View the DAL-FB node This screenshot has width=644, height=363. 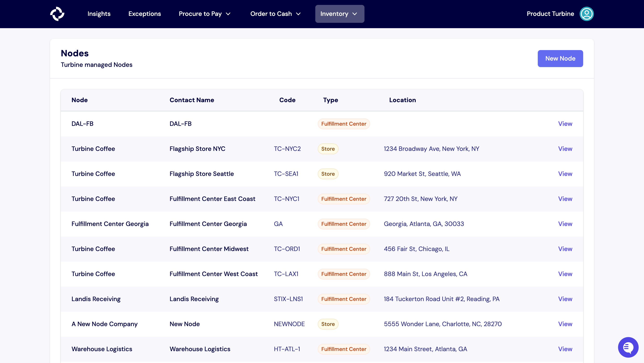pyautogui.click(x=565, y=124)
